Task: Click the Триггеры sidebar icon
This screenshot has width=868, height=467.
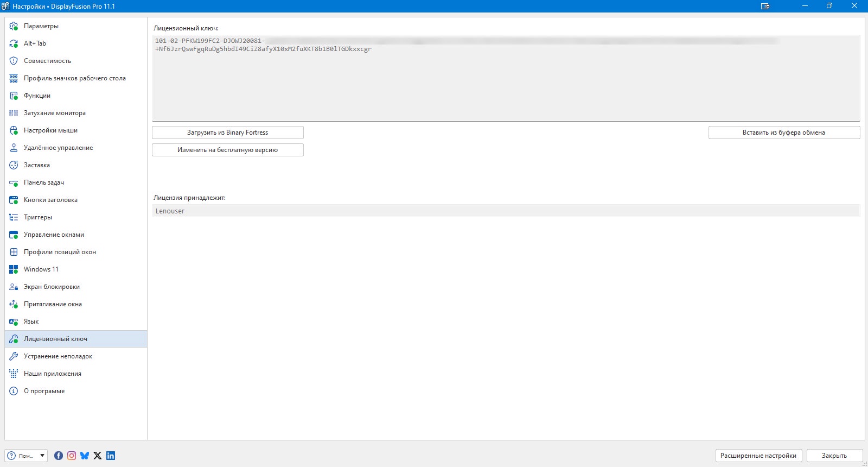Action: point(14,217)
